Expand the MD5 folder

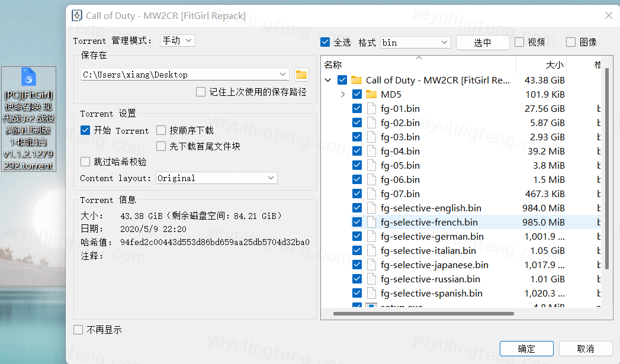tap(343, 95)
